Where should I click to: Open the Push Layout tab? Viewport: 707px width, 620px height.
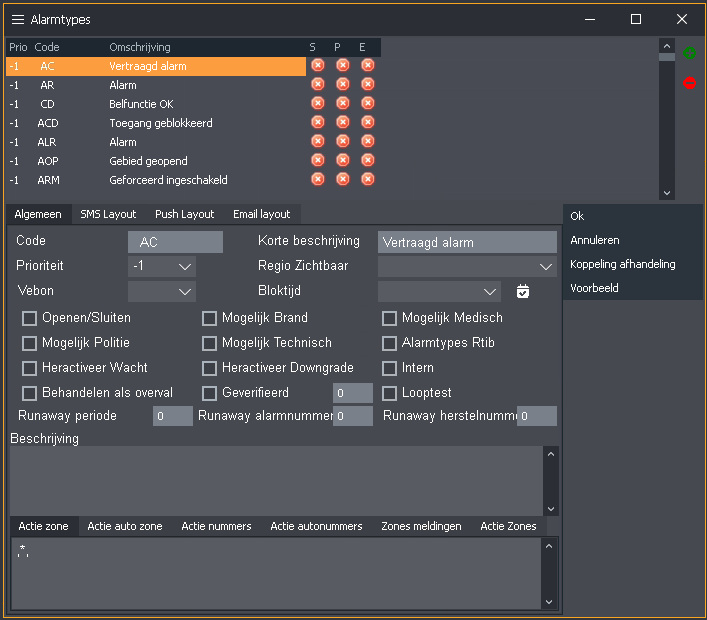click(x=184, y=214)
